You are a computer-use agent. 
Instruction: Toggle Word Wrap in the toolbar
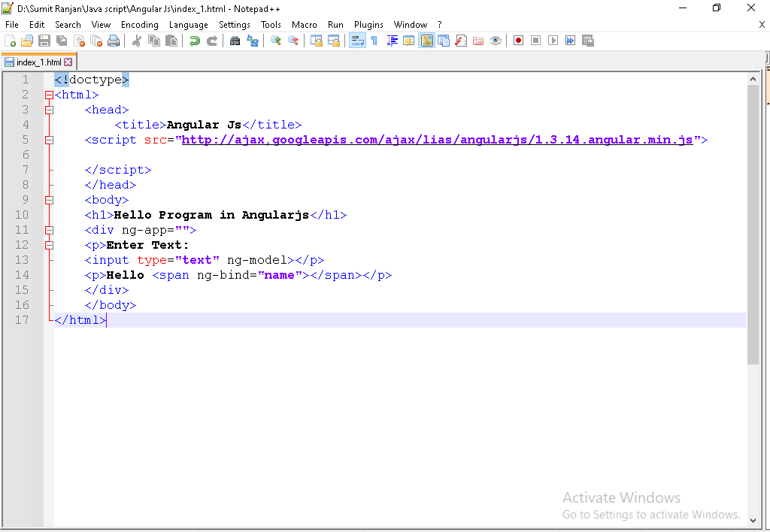pos(357,41)
